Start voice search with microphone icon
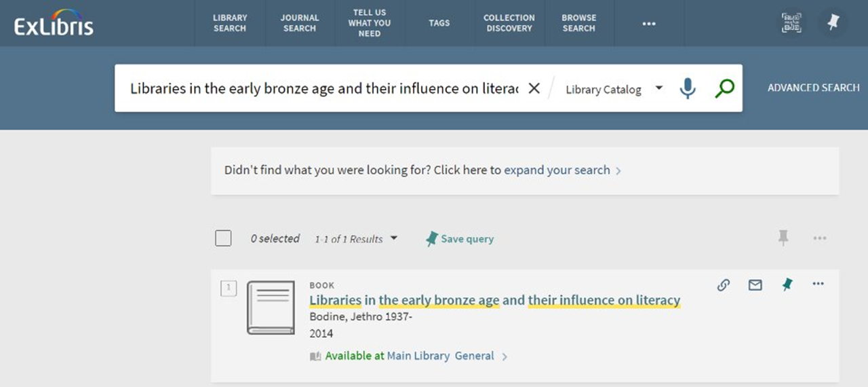This screenshot has width=868, height=387. tap(688, 88)
